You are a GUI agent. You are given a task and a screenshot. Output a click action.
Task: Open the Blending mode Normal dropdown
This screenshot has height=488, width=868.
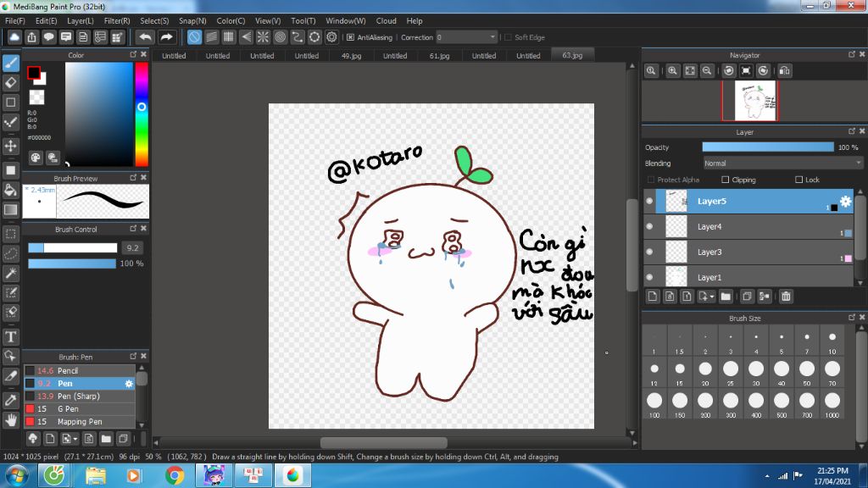click(782, 164)
